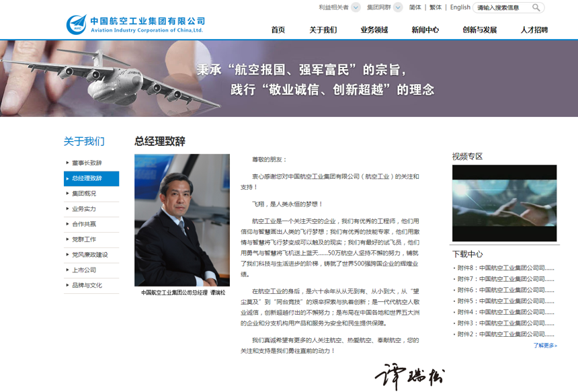
Task: Select 董事长致辞 in the sidebar
Action: [91, 163]
